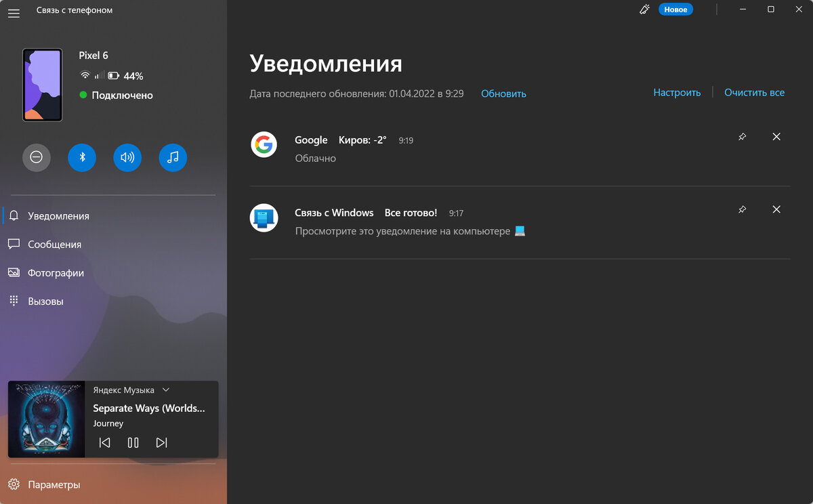Toggle the audio player music button

click(x=173, y=157)
